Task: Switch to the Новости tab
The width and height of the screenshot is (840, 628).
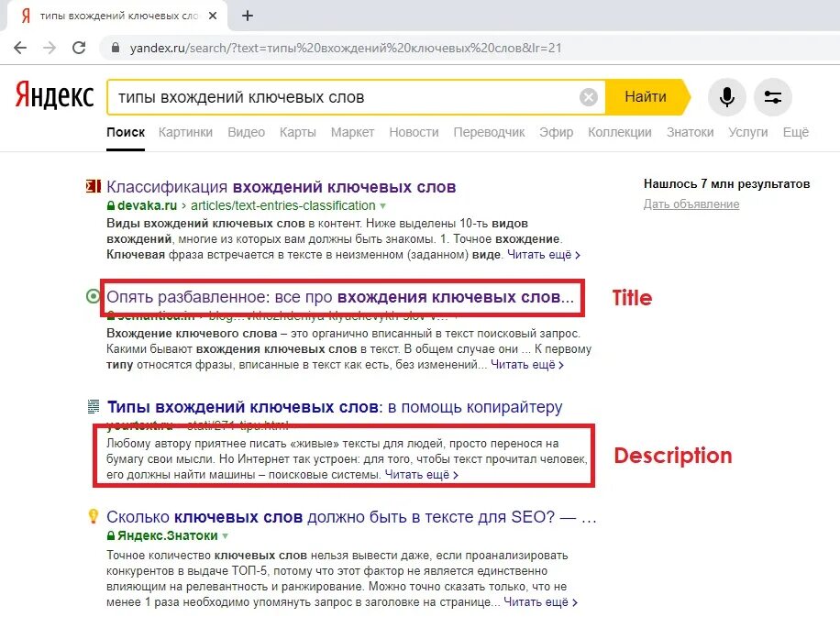Action: click(414, 131)
